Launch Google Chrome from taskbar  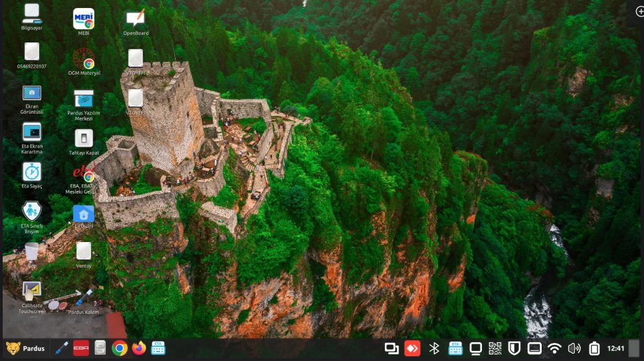[120, 349]
